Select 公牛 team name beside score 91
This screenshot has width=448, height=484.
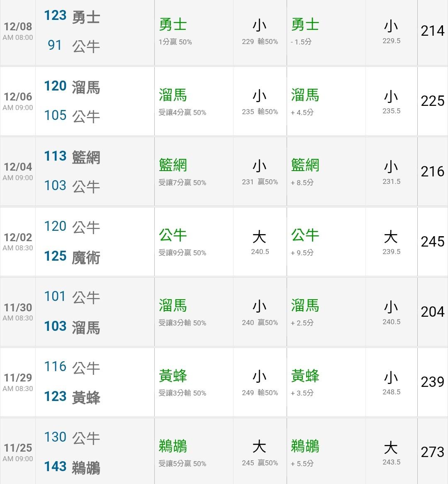(86, 46)
